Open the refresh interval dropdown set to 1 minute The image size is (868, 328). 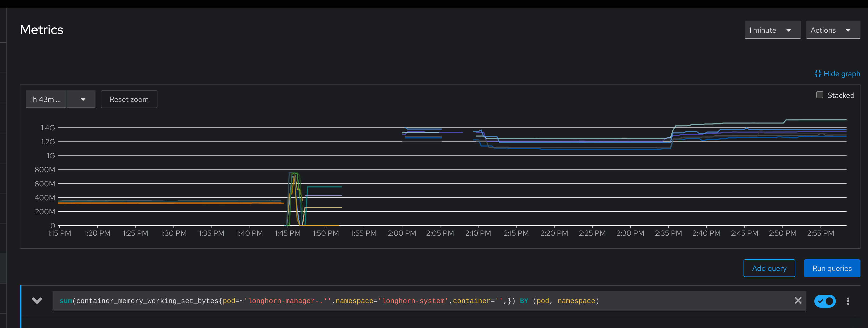click(x=772, y=30)
